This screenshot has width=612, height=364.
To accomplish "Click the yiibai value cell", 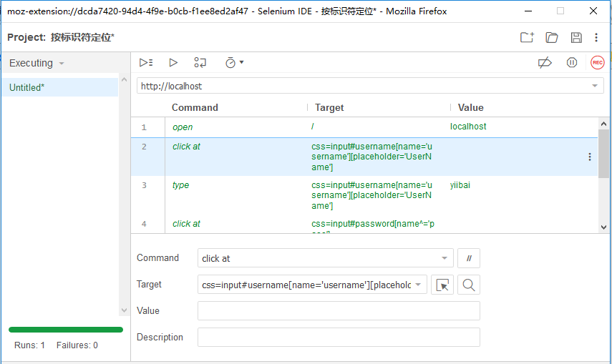I will [460, 185].
